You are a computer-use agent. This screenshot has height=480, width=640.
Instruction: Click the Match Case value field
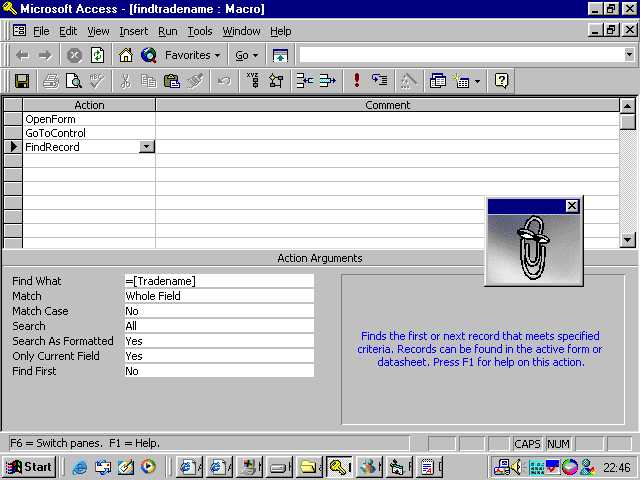click(219, 311)
